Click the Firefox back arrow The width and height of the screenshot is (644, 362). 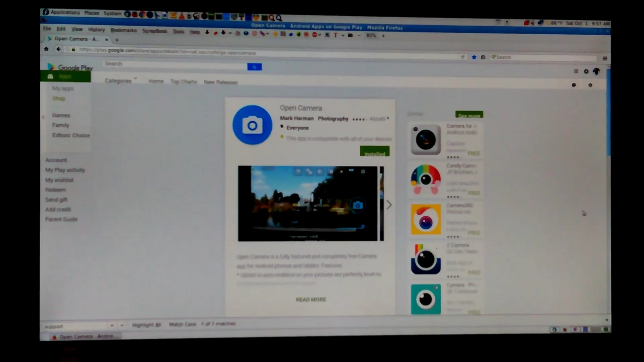pos(58,49)
